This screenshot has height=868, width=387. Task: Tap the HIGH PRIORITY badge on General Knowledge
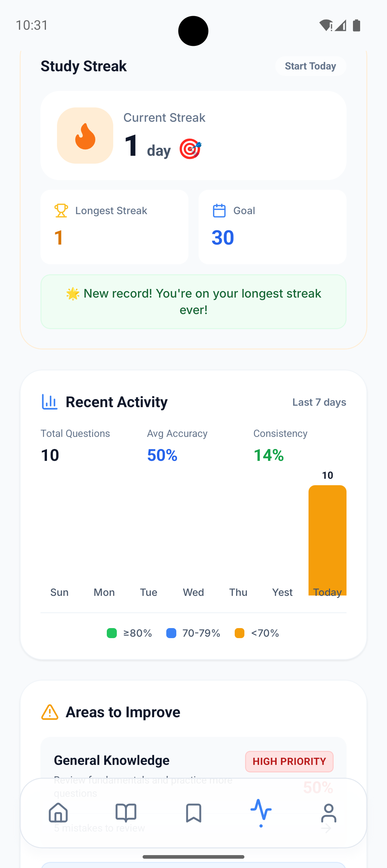pos(289,762)
